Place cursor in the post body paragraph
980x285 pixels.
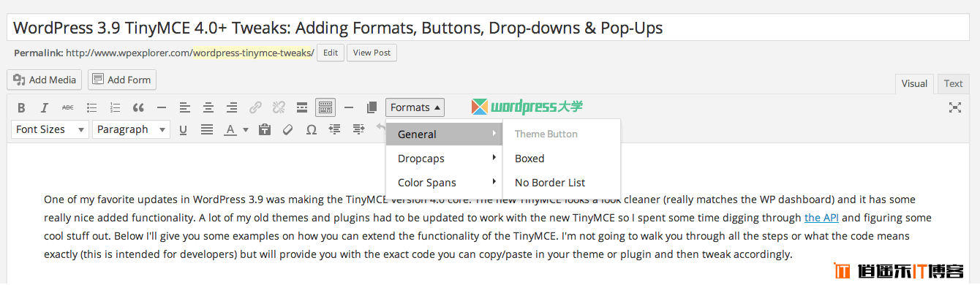coord(487,227)
